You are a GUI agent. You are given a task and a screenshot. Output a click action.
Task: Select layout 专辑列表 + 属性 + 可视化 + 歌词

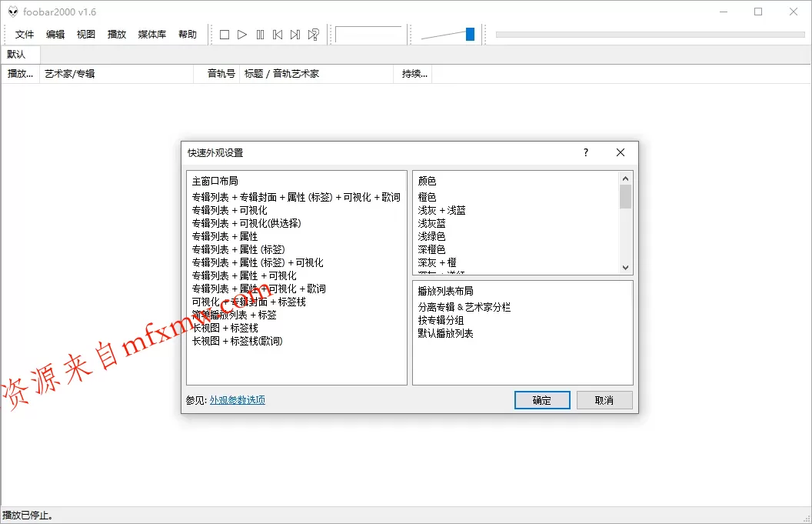coord(259,289)
